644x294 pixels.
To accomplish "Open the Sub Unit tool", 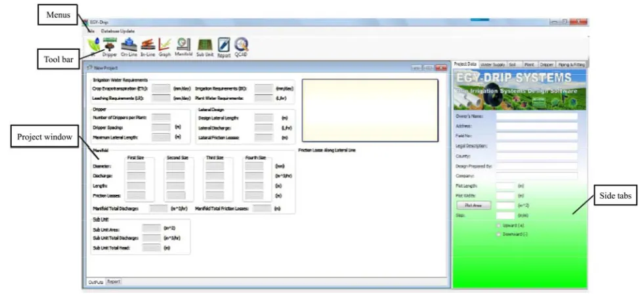I will [x=205, y=47].
